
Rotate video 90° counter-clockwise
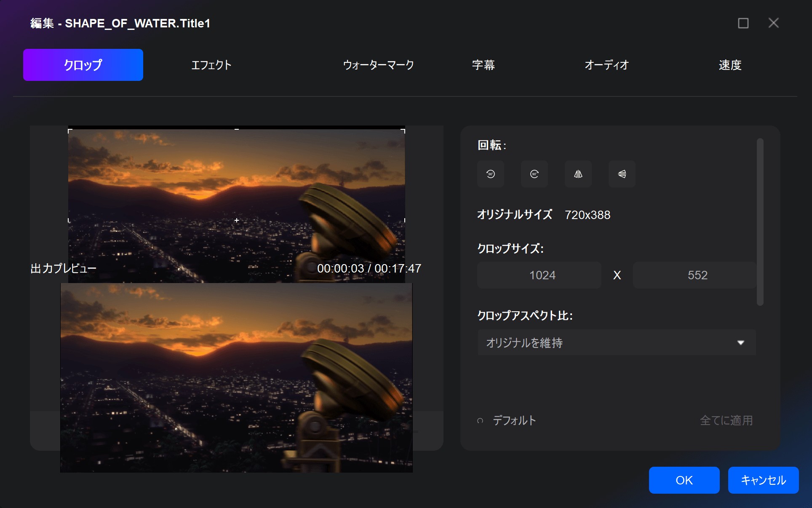pyautogui.click(x=491, y=174)
